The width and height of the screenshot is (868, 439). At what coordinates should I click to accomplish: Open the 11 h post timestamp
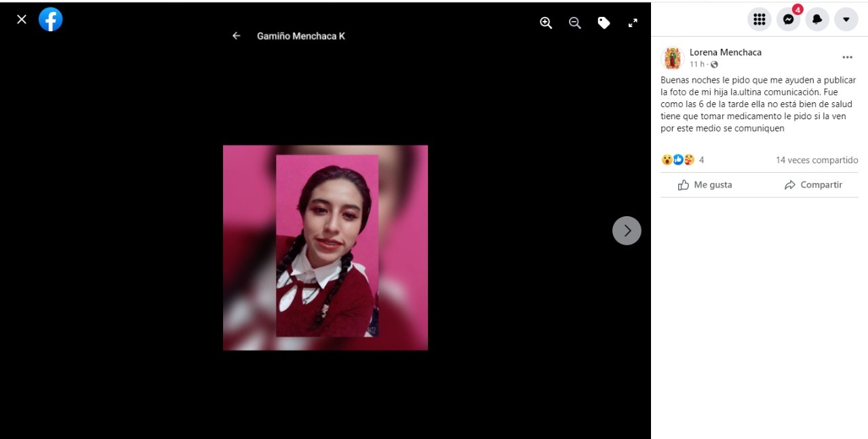696,64
